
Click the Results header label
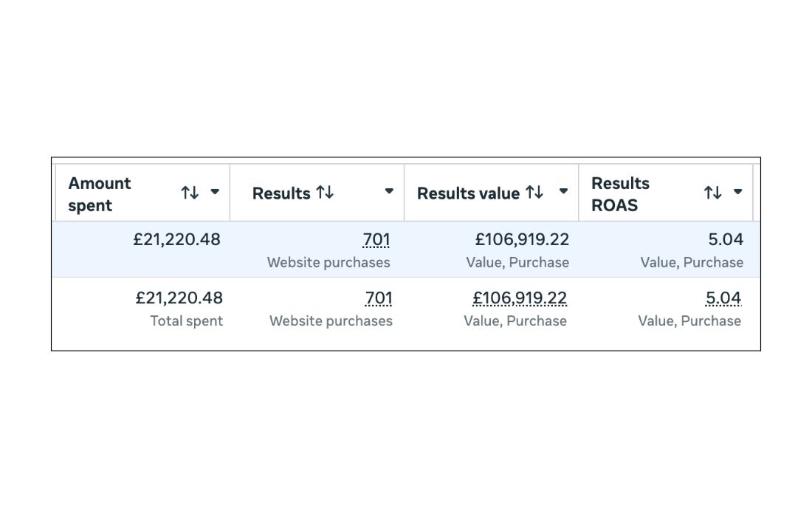point(281,193)
